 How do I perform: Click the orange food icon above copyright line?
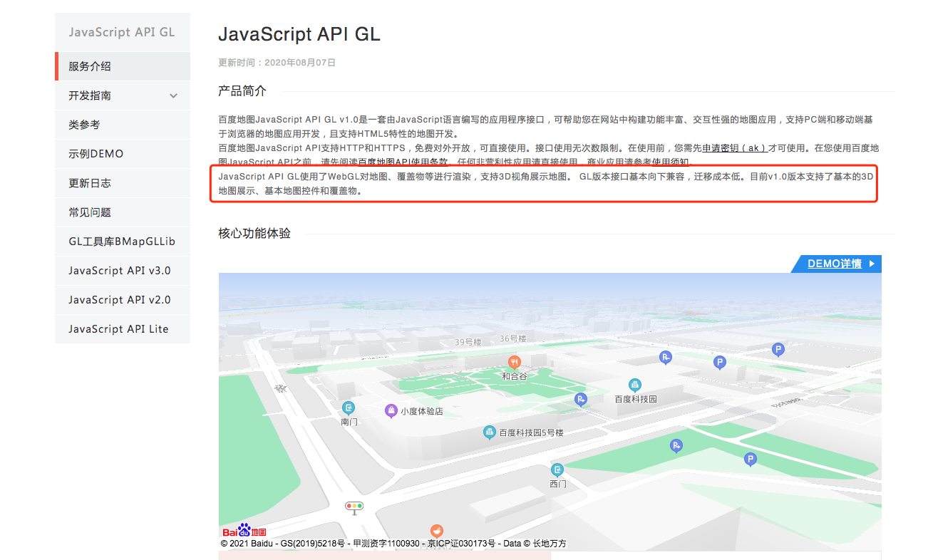tap(437, 531)
